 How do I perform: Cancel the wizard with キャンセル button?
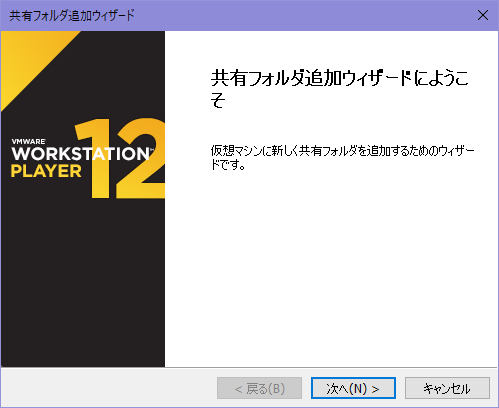[x=447, y=388]
